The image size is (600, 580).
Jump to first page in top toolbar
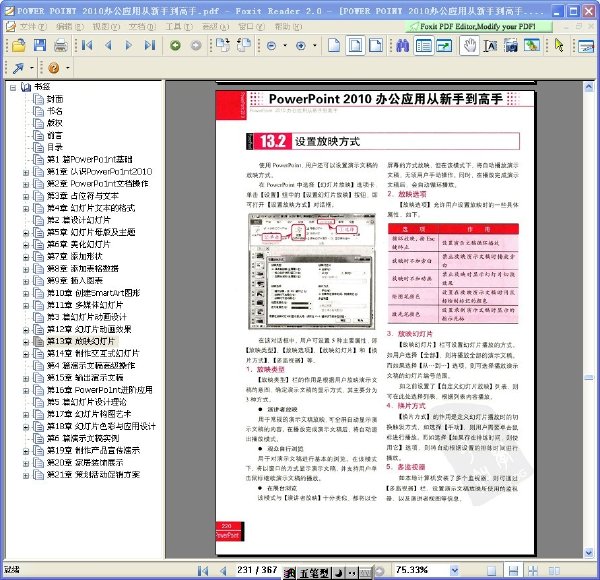pyautogui.click(x=87, y=46)
